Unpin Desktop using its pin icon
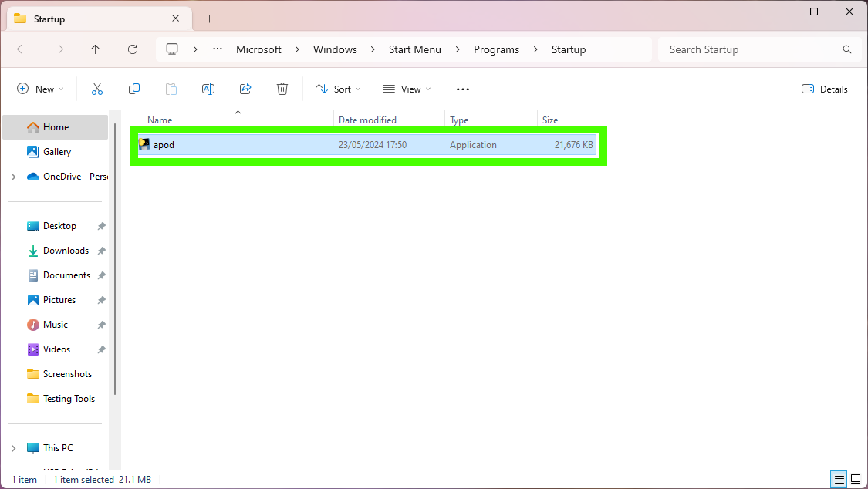Screen dimensions: 868x489 pos(101,226)
